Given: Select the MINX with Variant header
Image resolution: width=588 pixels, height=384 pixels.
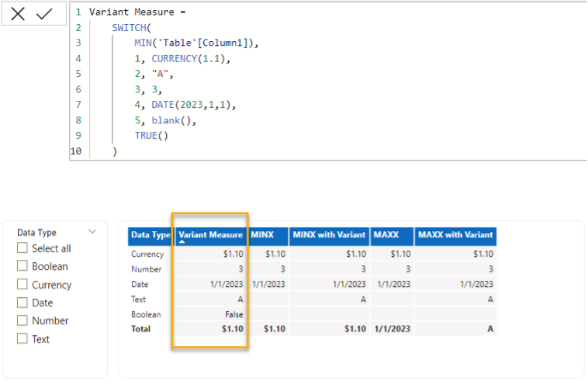Looking at the screenshot, I should pyautogui.click(x=329, y=234).
